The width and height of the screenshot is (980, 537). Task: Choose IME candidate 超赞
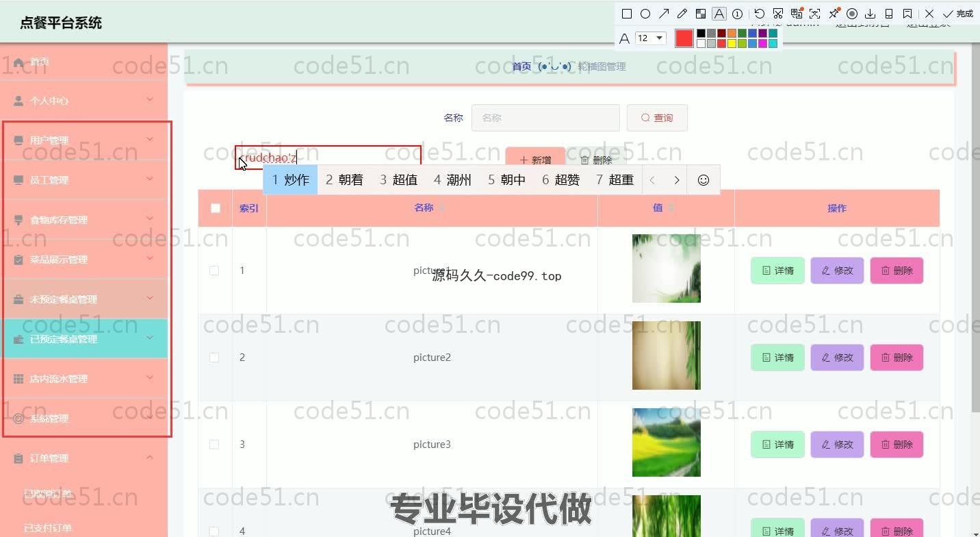pos(560,180)
